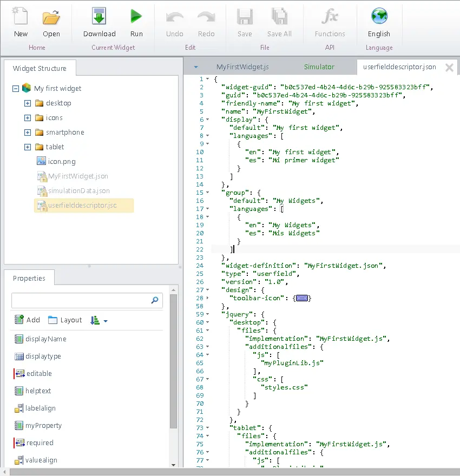The image size is (460, 476).
Task: Click the icons folder label
Action: pos(54,118)
